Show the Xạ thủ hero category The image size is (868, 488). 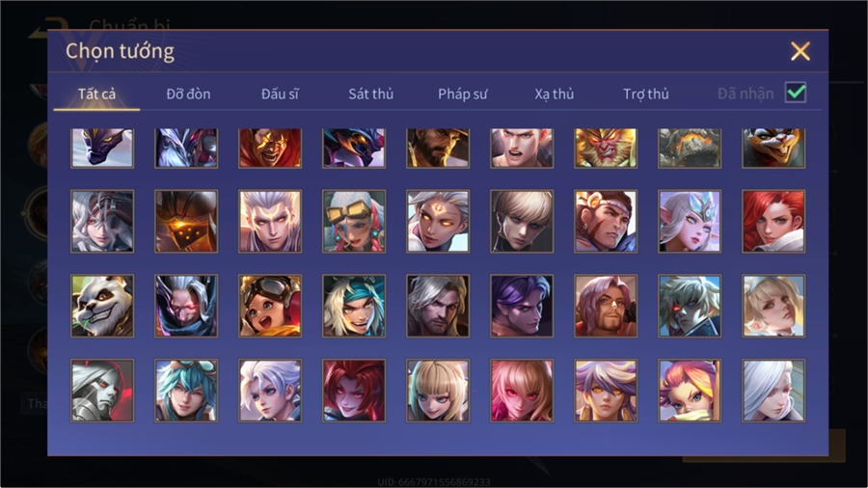pos(555,95)
